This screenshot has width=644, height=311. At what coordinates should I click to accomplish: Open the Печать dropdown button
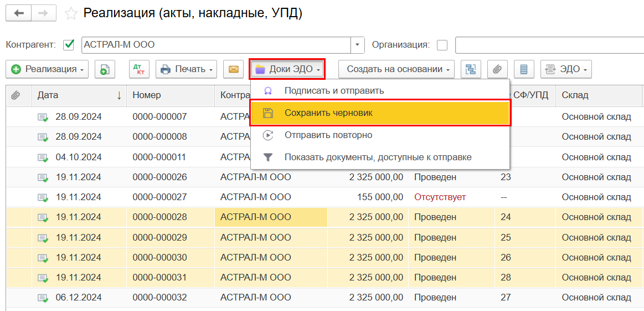[186, 69]
